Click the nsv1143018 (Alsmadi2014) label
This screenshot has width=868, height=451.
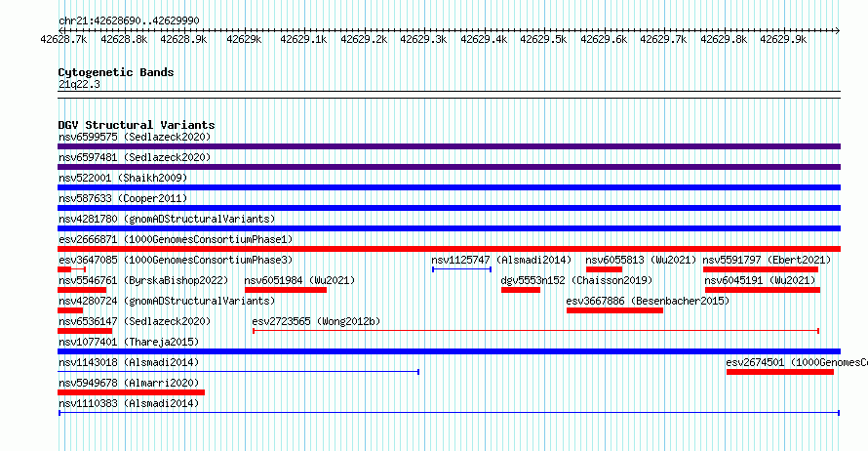pyautogui.click(x=129, y=362)
